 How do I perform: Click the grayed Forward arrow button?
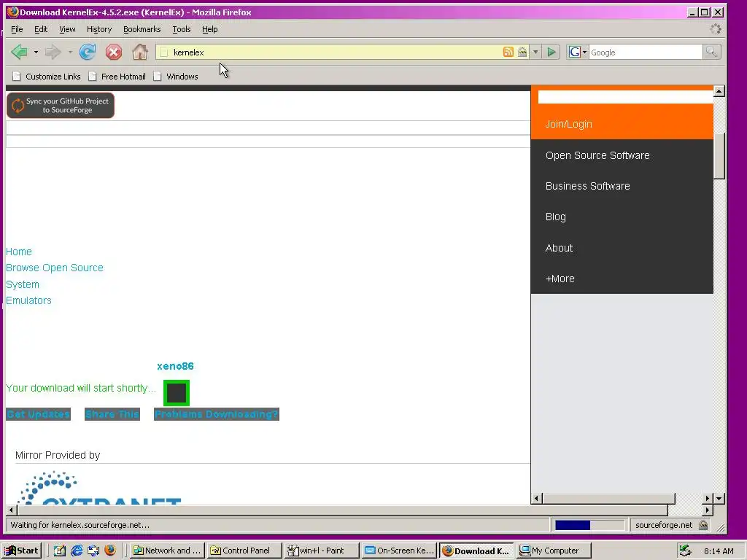(x=53, y=52)
